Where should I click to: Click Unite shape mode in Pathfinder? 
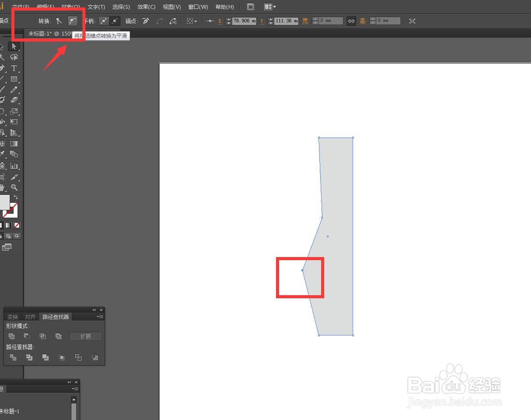(x=12, y=336)
